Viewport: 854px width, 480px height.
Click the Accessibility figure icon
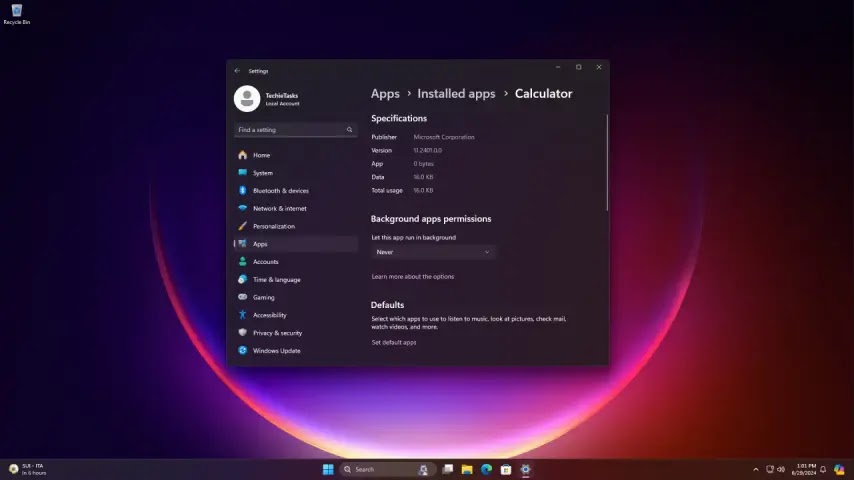242,315
